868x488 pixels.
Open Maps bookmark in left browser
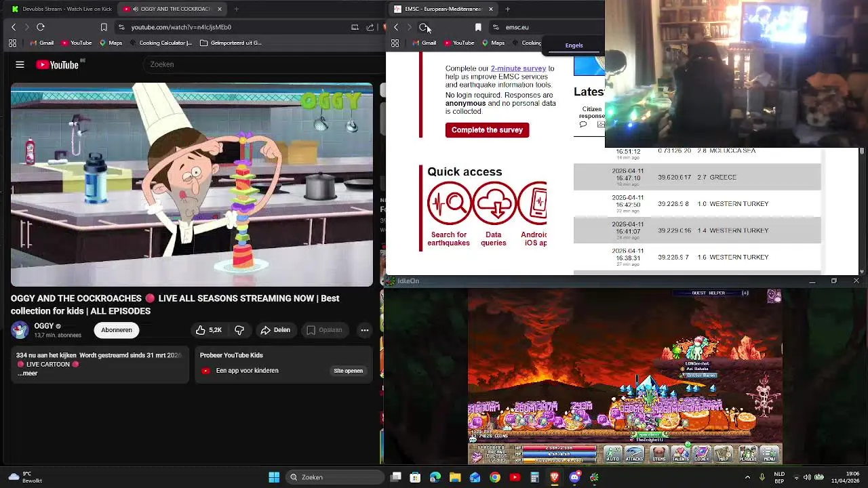pyautogui.click(x=111, y=43)
